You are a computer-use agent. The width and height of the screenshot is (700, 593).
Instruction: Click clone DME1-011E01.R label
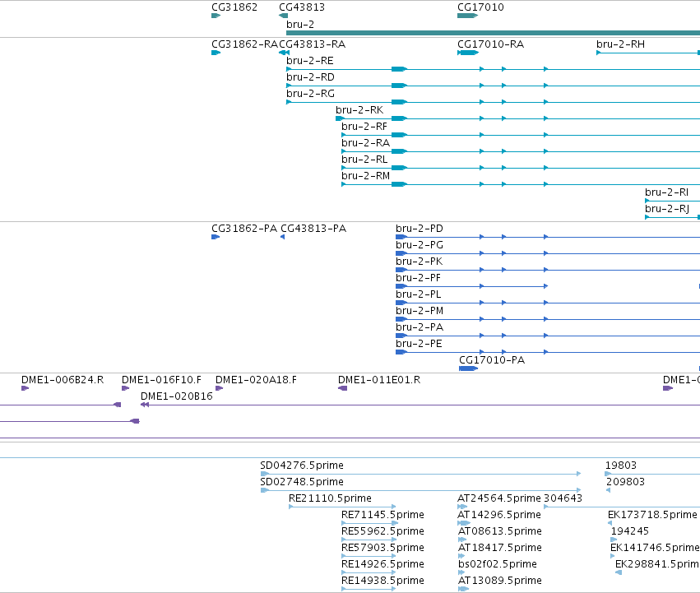click(x=379, y=380)
